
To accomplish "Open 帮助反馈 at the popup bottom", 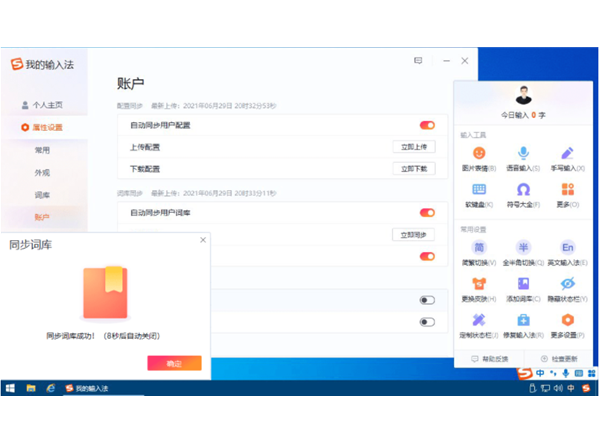I will coord(489,359).
